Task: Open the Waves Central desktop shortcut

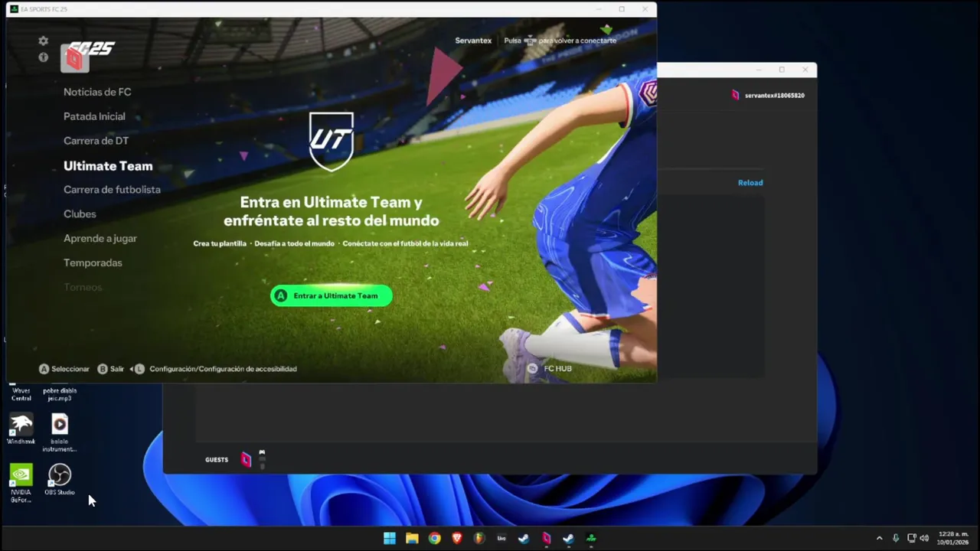Action: click(21, 394)
